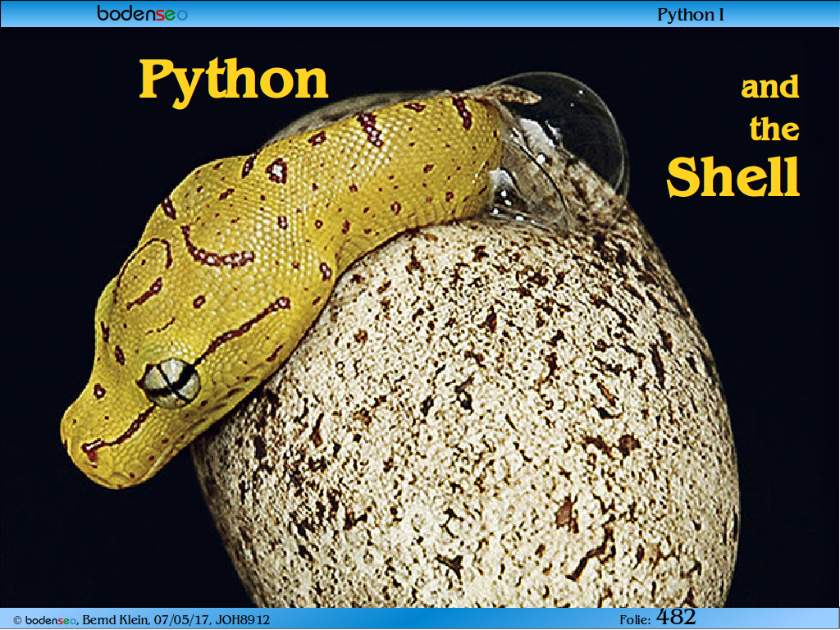Click the yellow word "the"
This screenshot has height=630, width=840.
pyautogui.click(x=774, y=128)
